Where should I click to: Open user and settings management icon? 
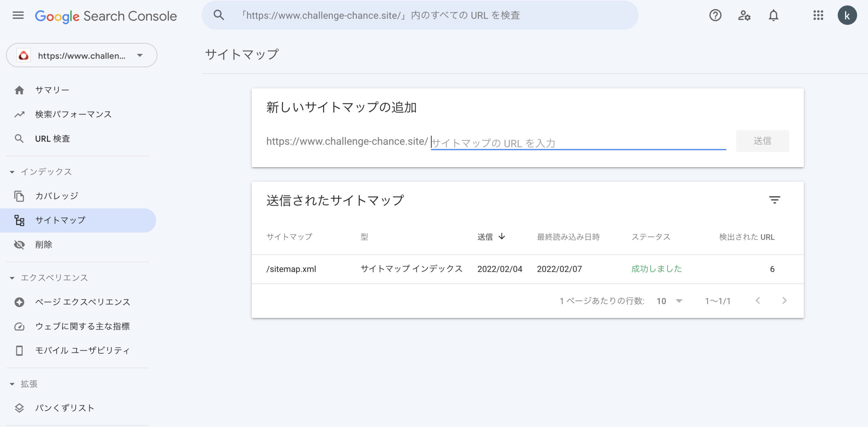tap(744, 15)
